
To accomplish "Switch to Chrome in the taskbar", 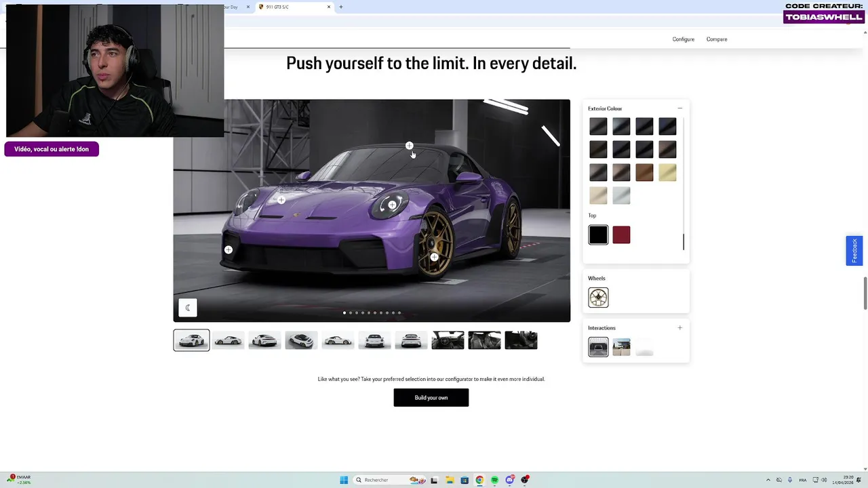I will [479, 480].
